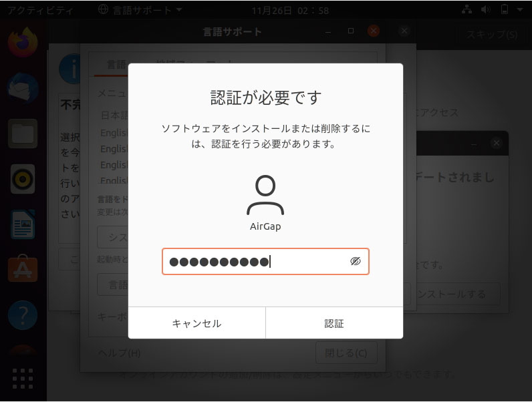Open Firefox from the dock
This screenshot has height=402, width=532.
click(23, 41)
